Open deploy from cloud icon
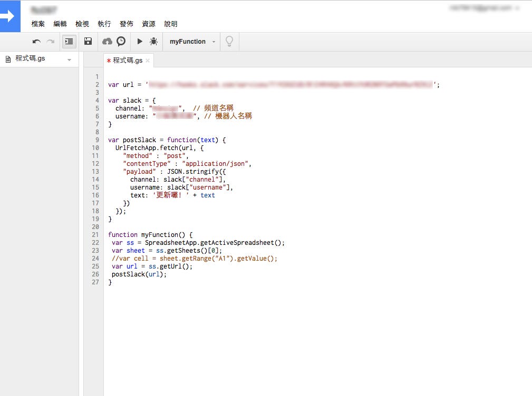The height and width of the screenshot is (396, 532). (107, 41)
